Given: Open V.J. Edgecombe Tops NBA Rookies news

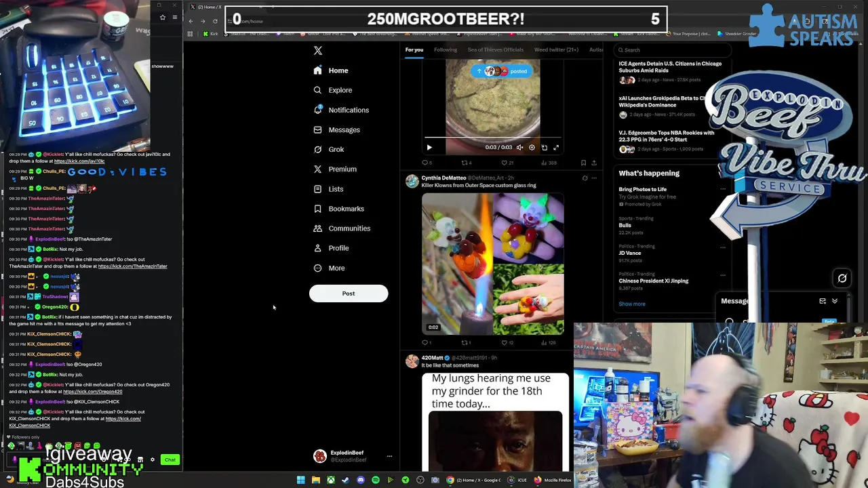Looking at the screenshot, I should [666, 136].
